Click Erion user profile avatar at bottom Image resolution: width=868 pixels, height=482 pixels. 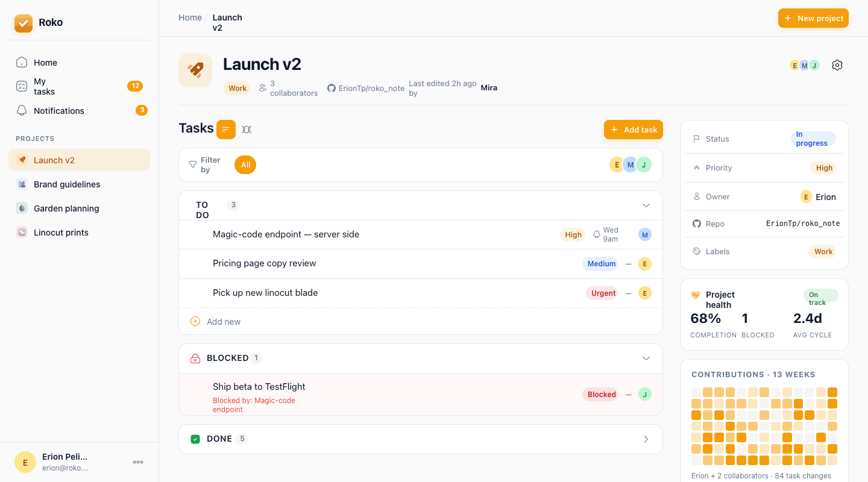click(25, 462)
